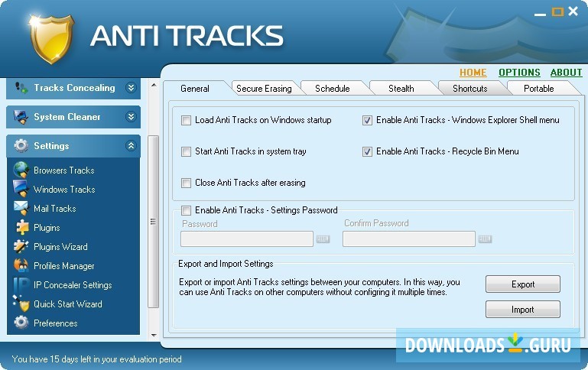This screenshot has width=588, height=370.
Task: Open Browsers Tracks settings
Action: (x=64, y=170)
